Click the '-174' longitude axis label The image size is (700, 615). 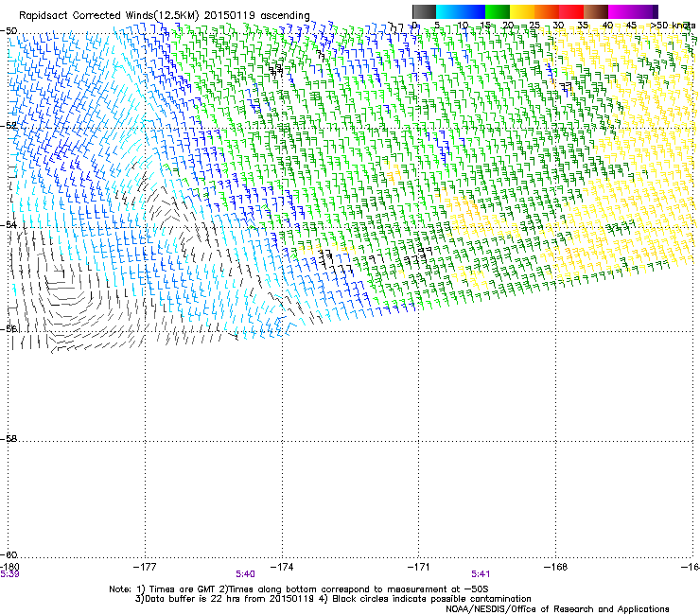(282, 567)
